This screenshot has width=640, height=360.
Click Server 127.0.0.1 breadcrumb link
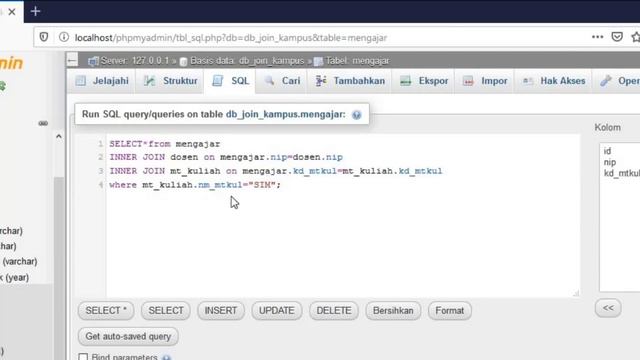pyautogui.click(x=134, y=61)
